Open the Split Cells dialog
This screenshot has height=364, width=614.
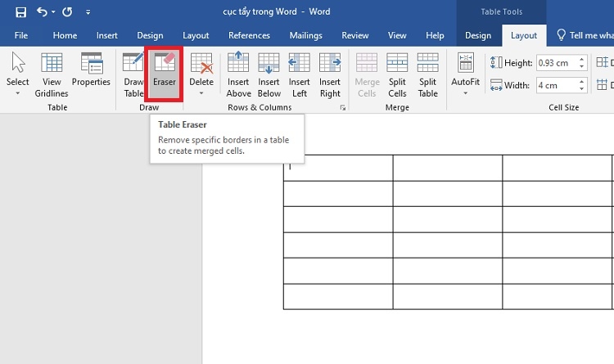click(x=397, y=74)
